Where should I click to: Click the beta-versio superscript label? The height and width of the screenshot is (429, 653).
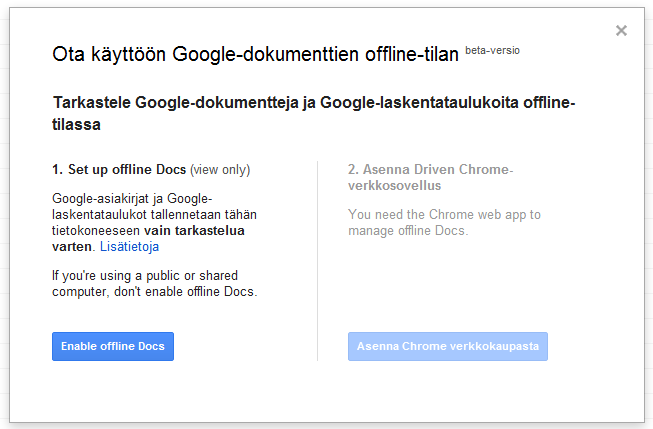pyautogui.click(x=492, y=49)
